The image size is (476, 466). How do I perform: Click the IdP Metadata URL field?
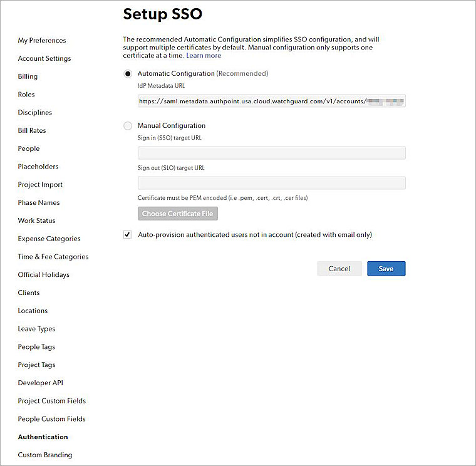point(271,101)
